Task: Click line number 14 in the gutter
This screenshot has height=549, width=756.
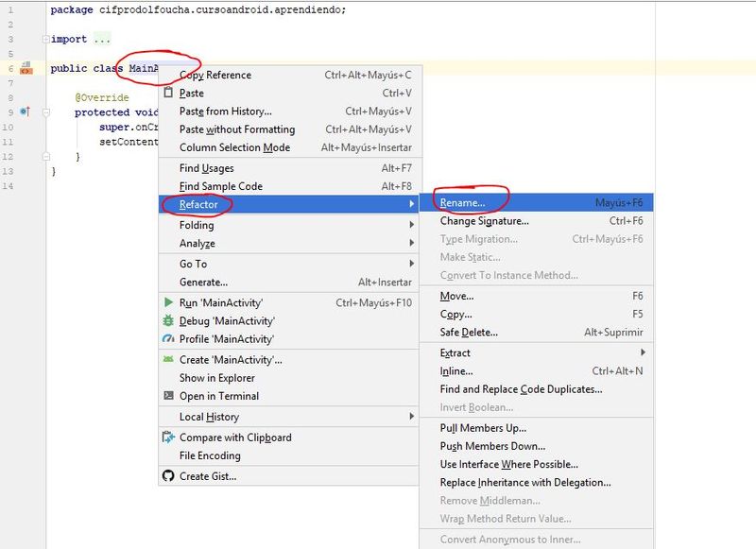Action: [8, 185]
